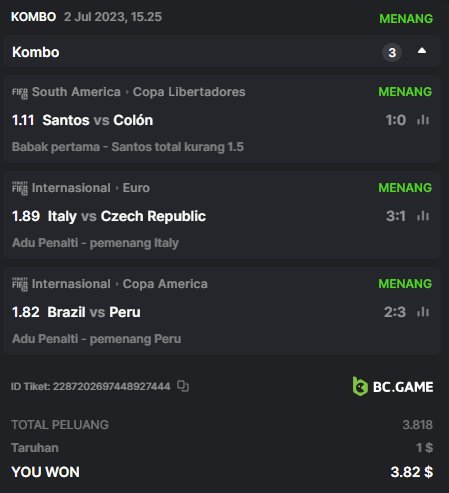This screenshot has height=493, width=449.
Task: Select the Brazil vs Peru match
Action: tap(94, 312)
